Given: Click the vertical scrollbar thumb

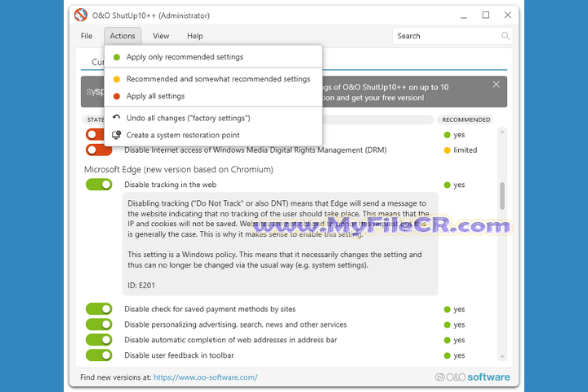Looking at the screenshot, I should [502, 196].
